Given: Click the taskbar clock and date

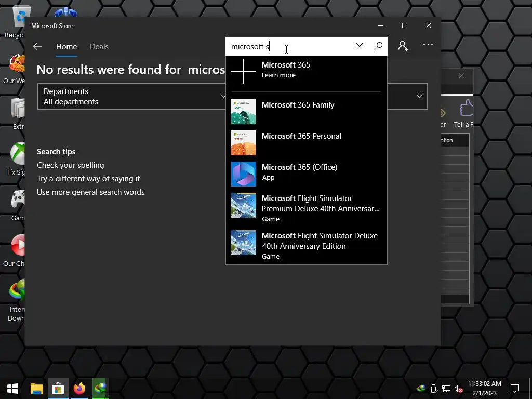Looking at the screenshot, I should click(485, 389).
